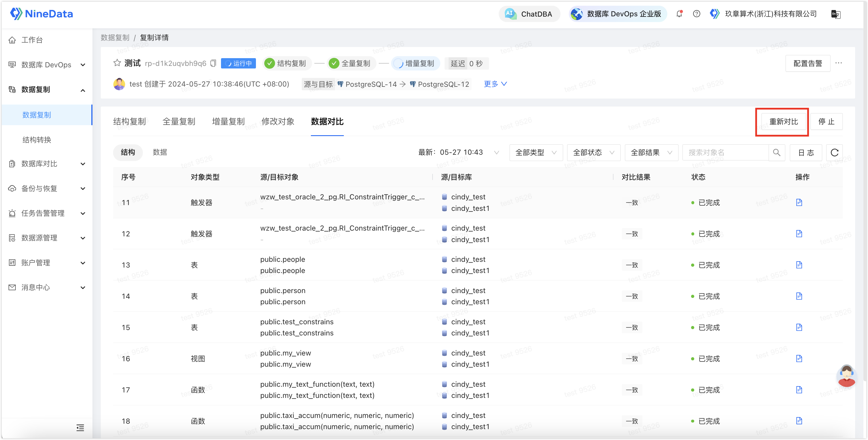Switch to 修改对象 tab
The height and width of the screenshot is (440, 868).
278,122
